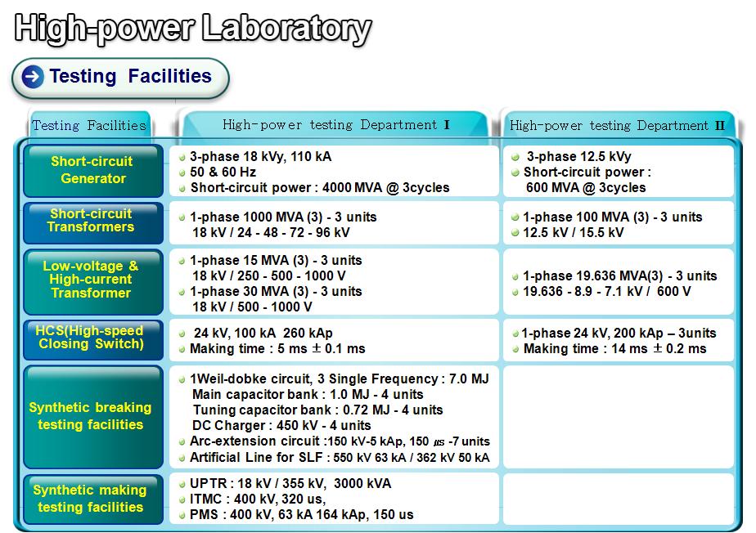Select the HCS(High-speed Closing Switch) label
Image resolution: width=756 pixels, height=533 pixels.
(x=93, y=339)
